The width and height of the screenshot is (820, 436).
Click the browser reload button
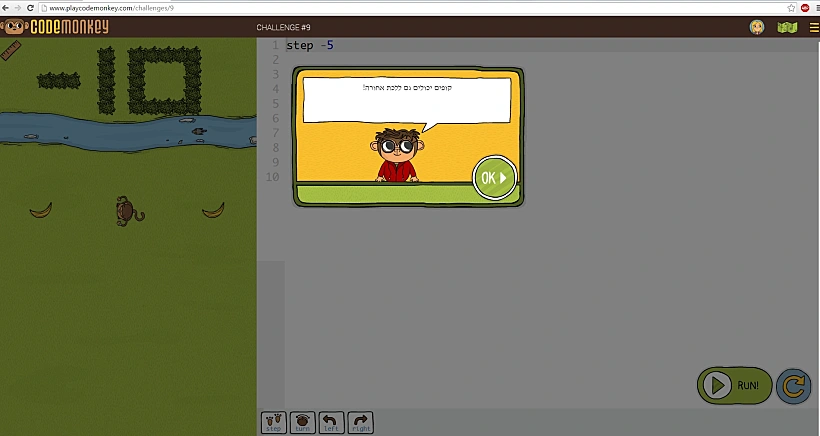pos(31,8)
